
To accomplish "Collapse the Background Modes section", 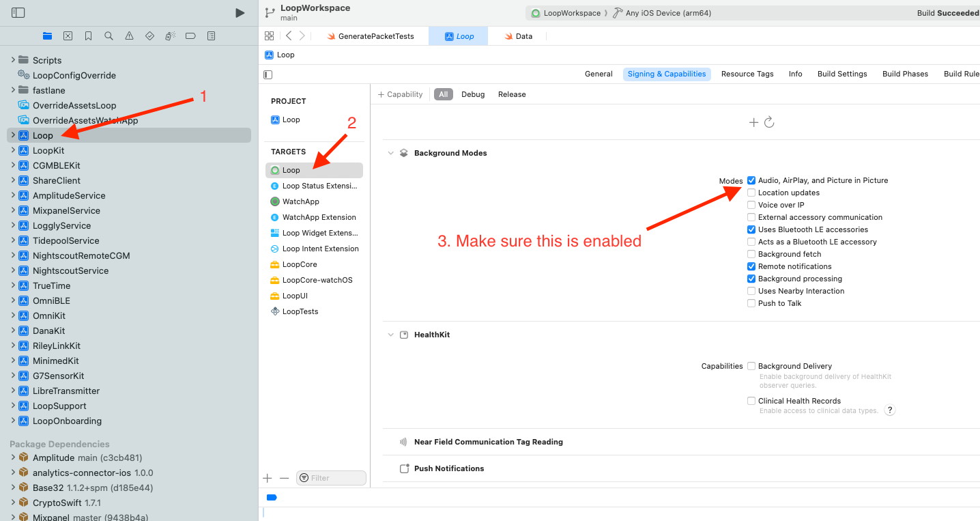I will (x=391, y=153).
